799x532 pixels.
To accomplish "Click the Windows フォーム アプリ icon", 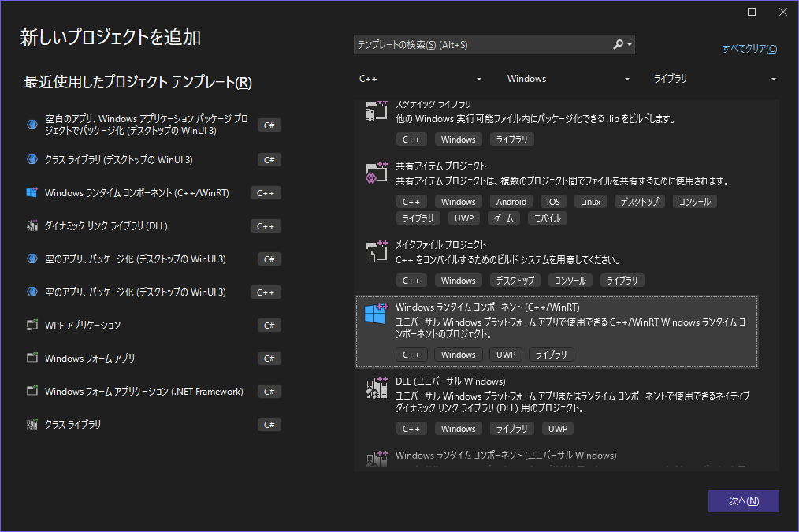I will 32,358.
